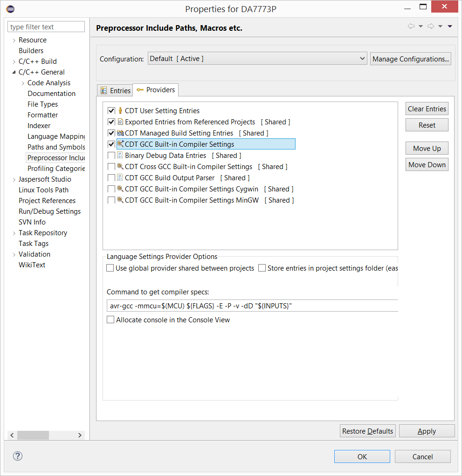Click the Cygwin compiler settings icon
This screenshot has height=476, width=462.
coord(120,189)
